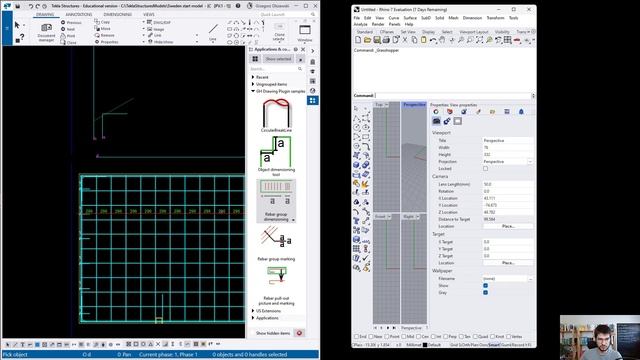
Task: Enable the Quad osnap checkbox
Action: click(475, 337)
